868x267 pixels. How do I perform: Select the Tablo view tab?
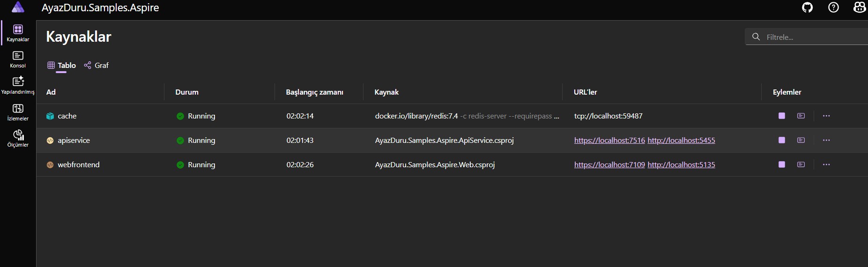point(62,65)
